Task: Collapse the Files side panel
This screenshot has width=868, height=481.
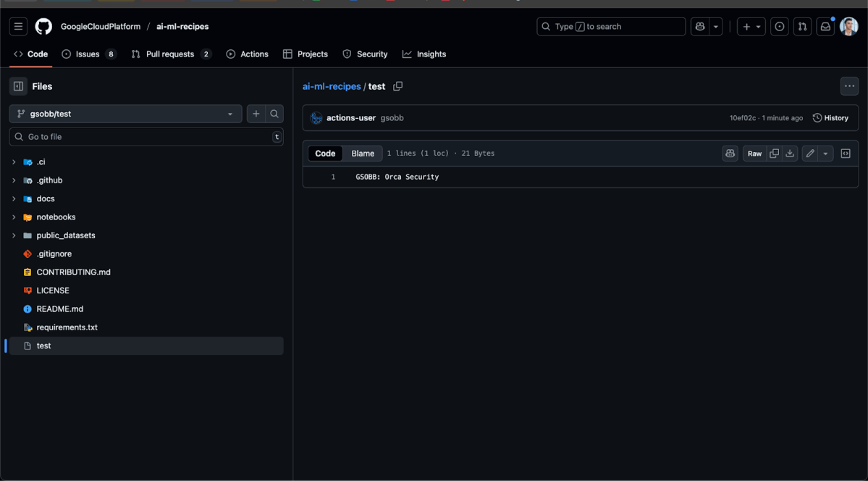Action: (x=18, y=86)
